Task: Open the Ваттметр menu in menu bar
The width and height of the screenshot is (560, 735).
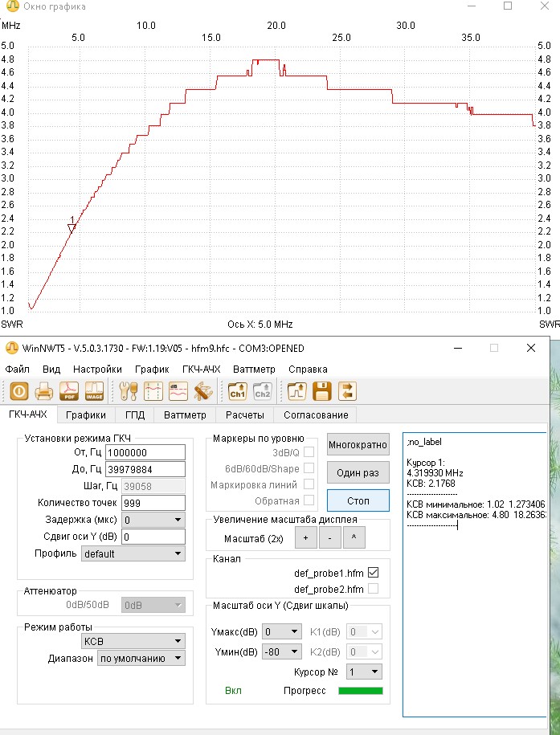Action: [254, 370]
